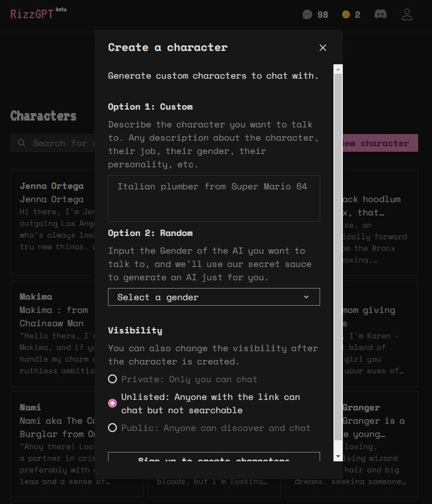
Task: Open the Nami character card
Action: click(53, 444)
